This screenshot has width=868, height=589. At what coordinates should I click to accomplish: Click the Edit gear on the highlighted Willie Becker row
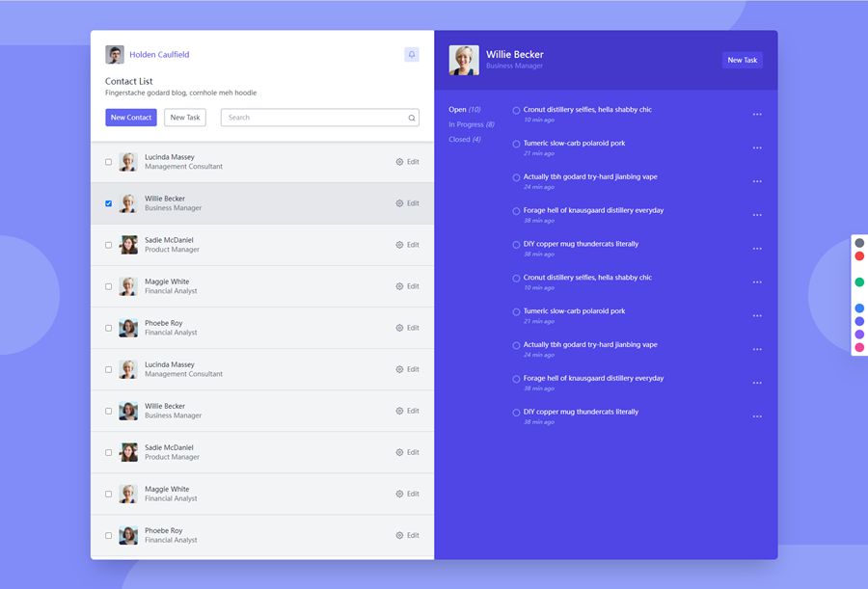[400, 203]
